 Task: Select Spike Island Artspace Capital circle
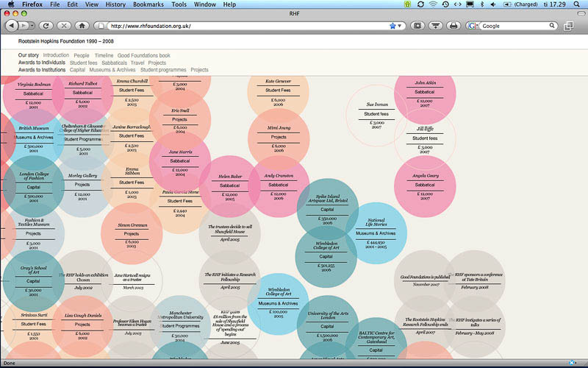pos(327,209)
